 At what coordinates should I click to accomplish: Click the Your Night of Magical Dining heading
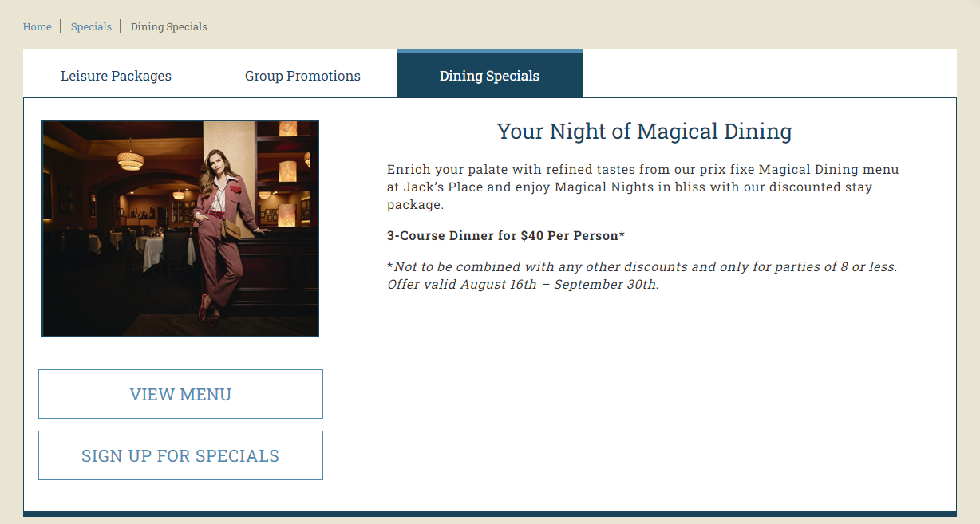644,132
